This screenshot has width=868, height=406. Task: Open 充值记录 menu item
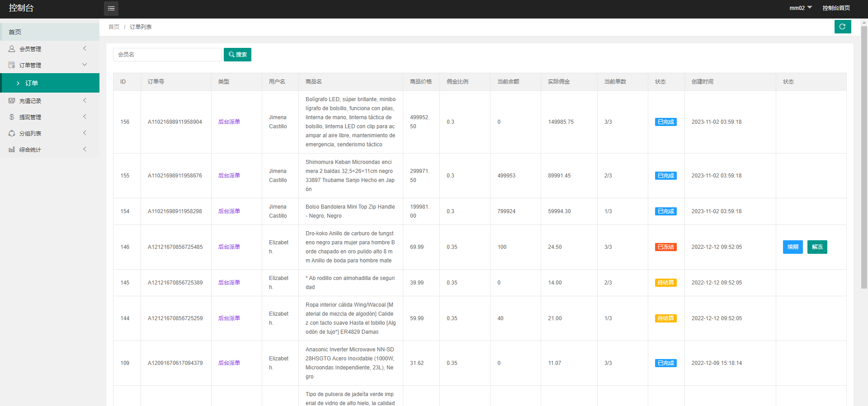(50, 101)
